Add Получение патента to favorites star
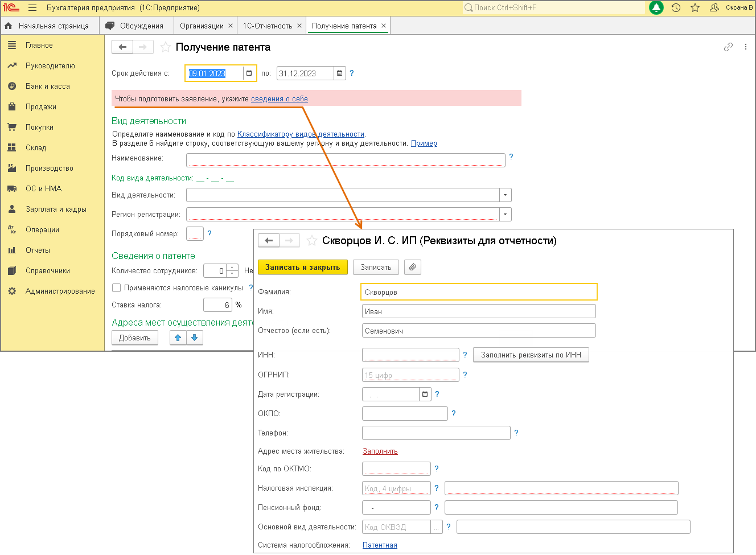This screenshot has width=756, height=555. tap(166, 47)
